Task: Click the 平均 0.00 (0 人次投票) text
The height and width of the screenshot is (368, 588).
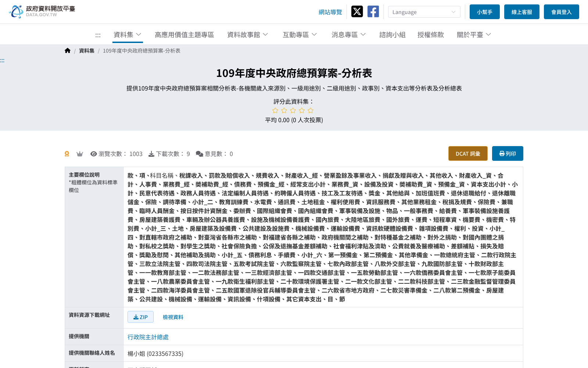Action: (x=294, y=120)
